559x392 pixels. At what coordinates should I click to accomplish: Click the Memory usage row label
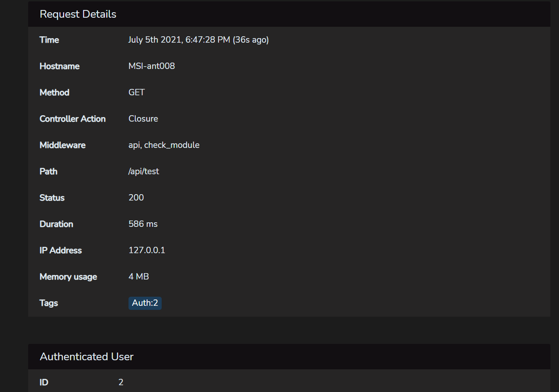click(x=68, y=276)
